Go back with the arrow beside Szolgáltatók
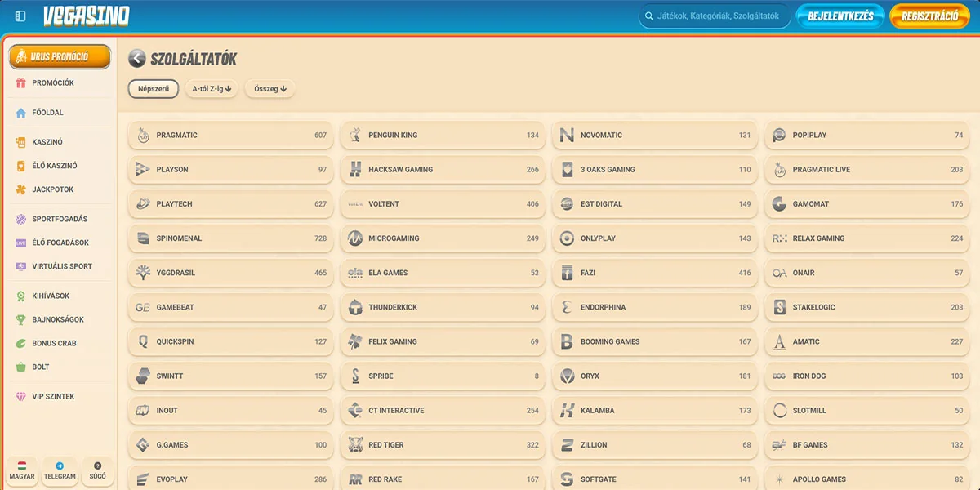Screen dimensions: 980x490 pyautogui.click(x=137, y=59)
